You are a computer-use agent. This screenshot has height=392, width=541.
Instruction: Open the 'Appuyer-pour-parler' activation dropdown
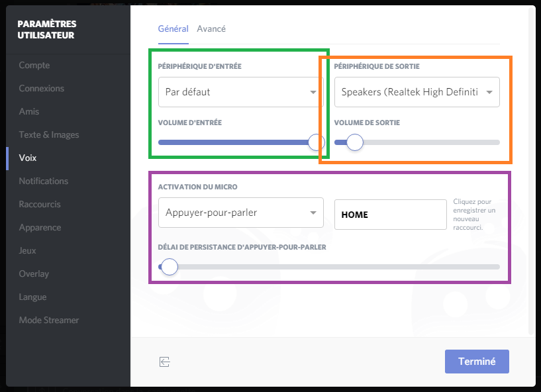pyautogui.click(x=241, y=213)
